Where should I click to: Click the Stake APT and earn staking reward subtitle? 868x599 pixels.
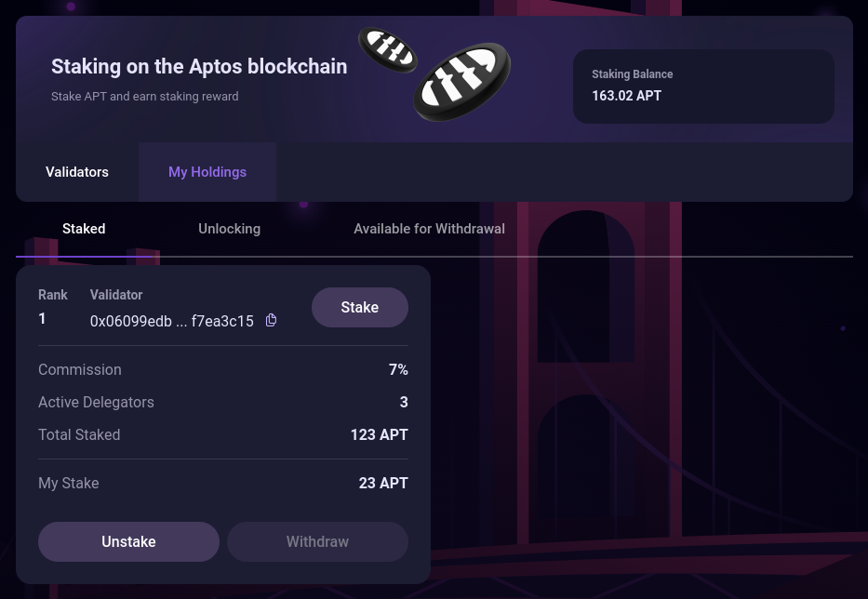pyautogui.click(x=144, y=97)
